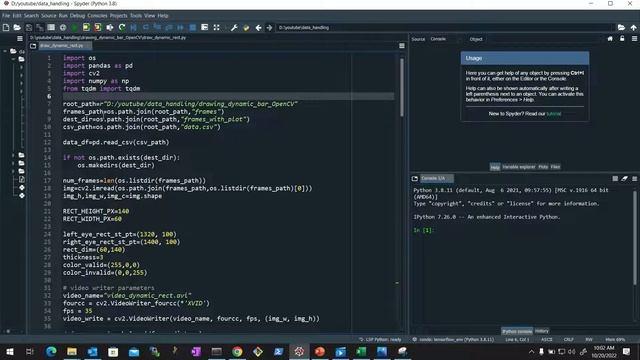The image size is (640, 360).
Task: Clear console eraser icon
Action: 624,178
